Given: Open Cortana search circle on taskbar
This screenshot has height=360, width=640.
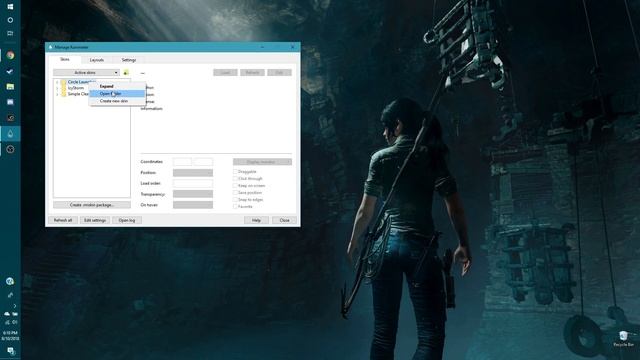Looking at the screenshot, I should point(10,20).
